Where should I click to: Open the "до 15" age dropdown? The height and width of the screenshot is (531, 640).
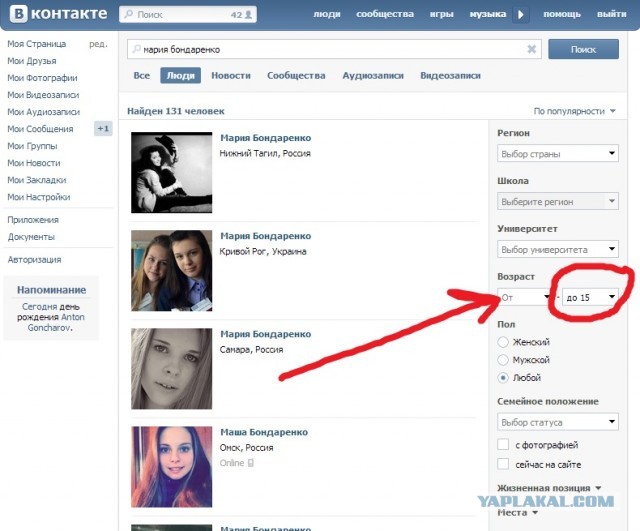pos(590,297)
